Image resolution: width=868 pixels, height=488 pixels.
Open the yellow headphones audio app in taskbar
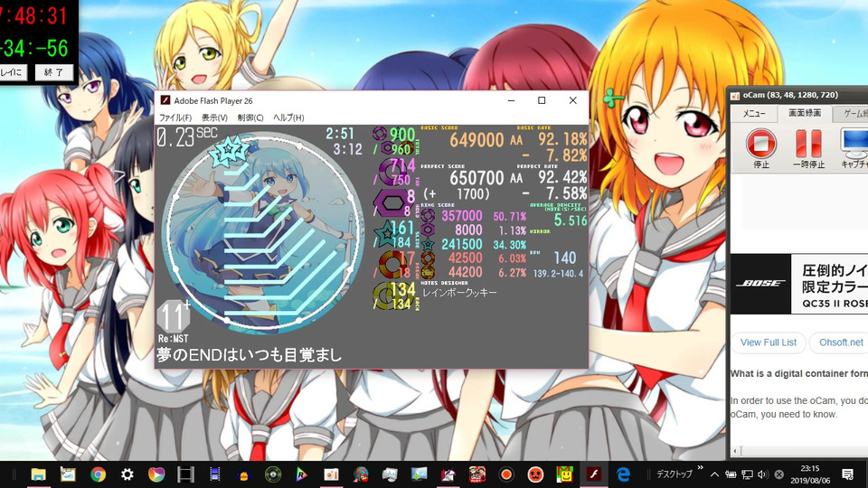click(243, 474)
